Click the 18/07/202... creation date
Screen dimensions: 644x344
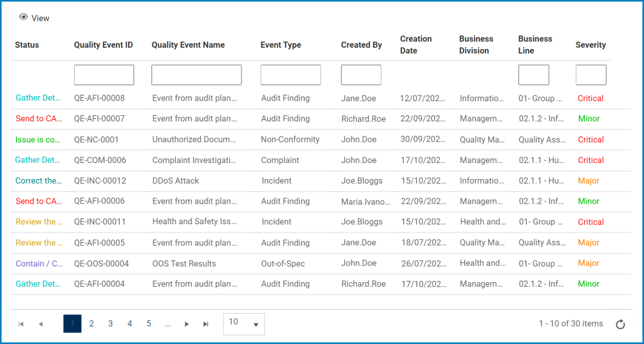pos(424,242)
